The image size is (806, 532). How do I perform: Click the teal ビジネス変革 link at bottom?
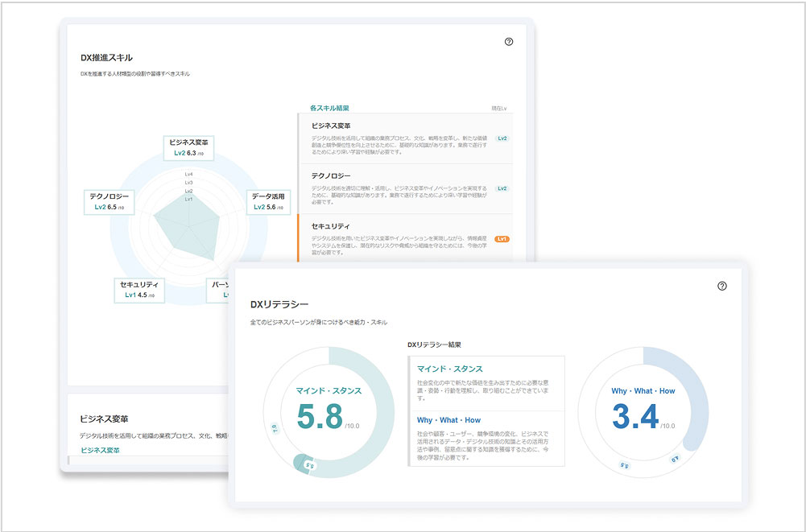pos(100,450)
